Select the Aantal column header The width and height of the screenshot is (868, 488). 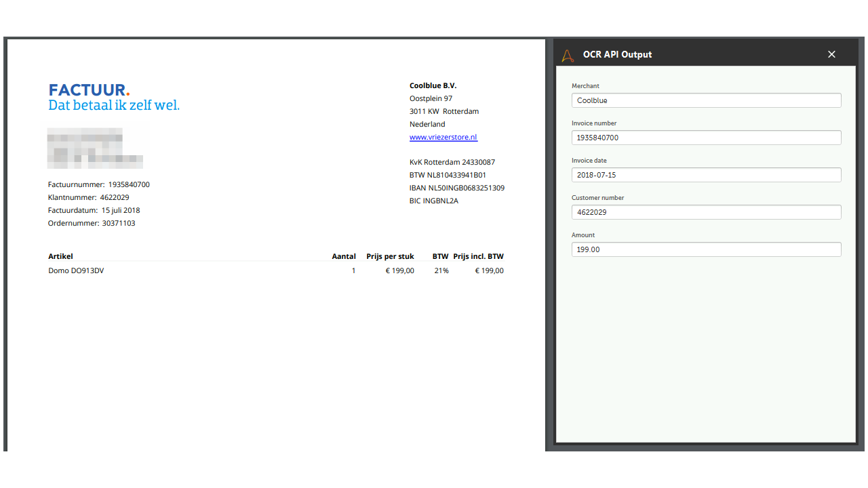click(x=344, y=256)
